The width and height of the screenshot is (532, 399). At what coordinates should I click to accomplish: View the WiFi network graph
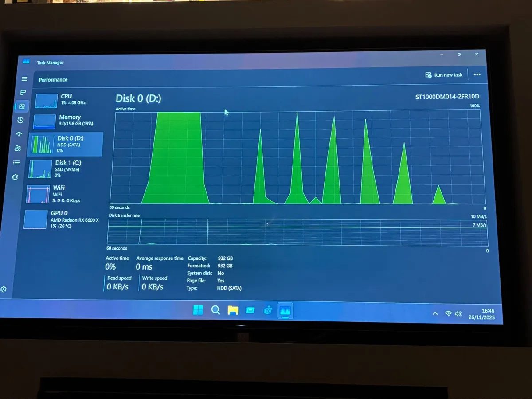(62, 194)
